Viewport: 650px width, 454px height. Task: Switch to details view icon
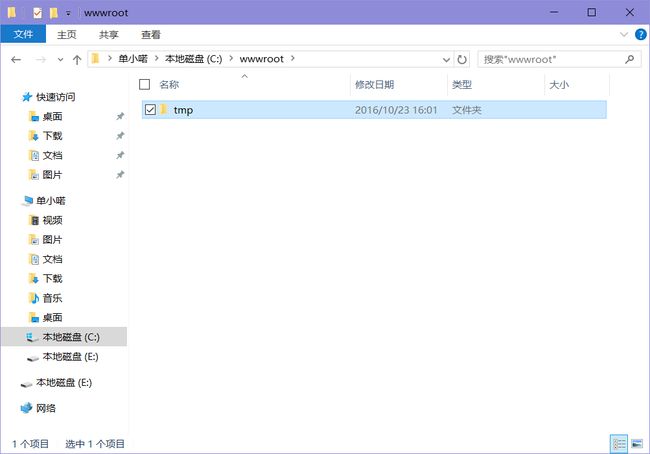(619, 444)
